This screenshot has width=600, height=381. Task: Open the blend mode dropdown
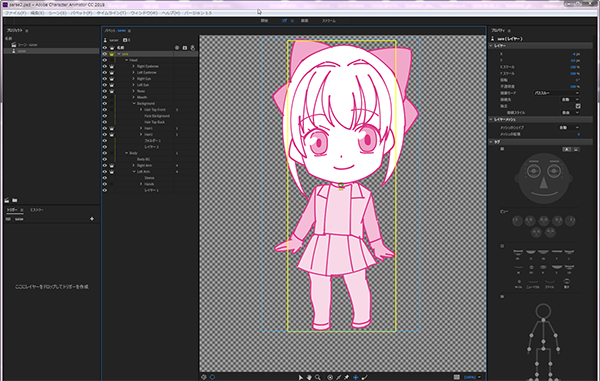click(x=556, y=93)
